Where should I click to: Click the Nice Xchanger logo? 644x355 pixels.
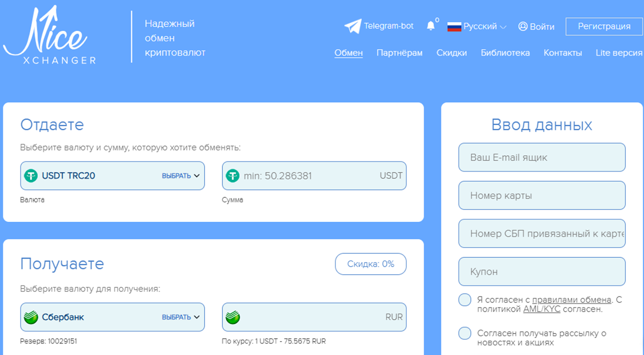click(x=50, y=35)
